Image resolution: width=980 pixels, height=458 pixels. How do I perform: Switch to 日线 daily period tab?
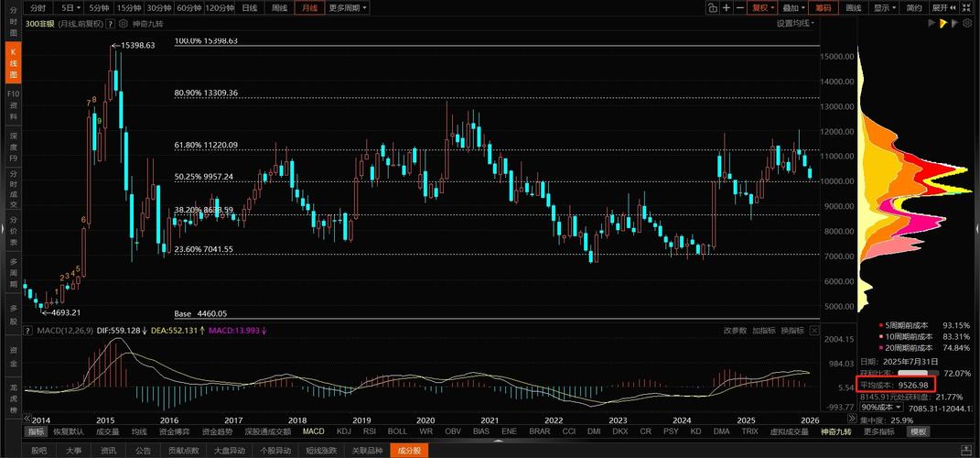click(x=250, y=8)
